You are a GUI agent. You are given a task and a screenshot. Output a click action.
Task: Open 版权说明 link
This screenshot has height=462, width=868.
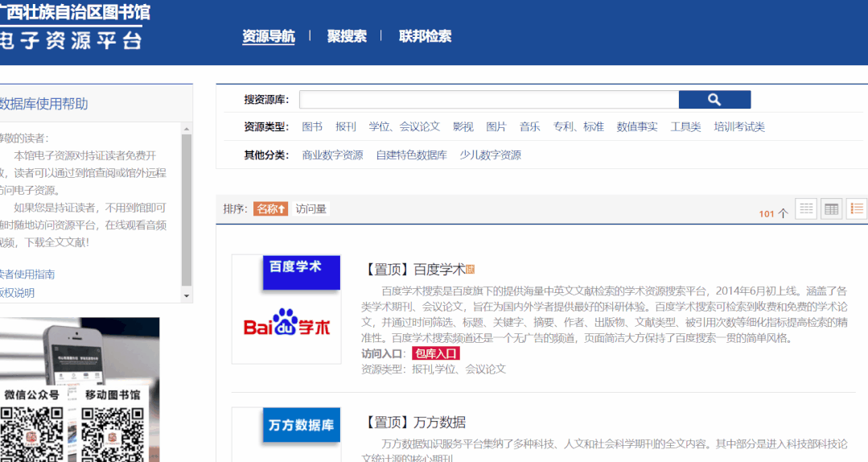[x=17, y=293]
